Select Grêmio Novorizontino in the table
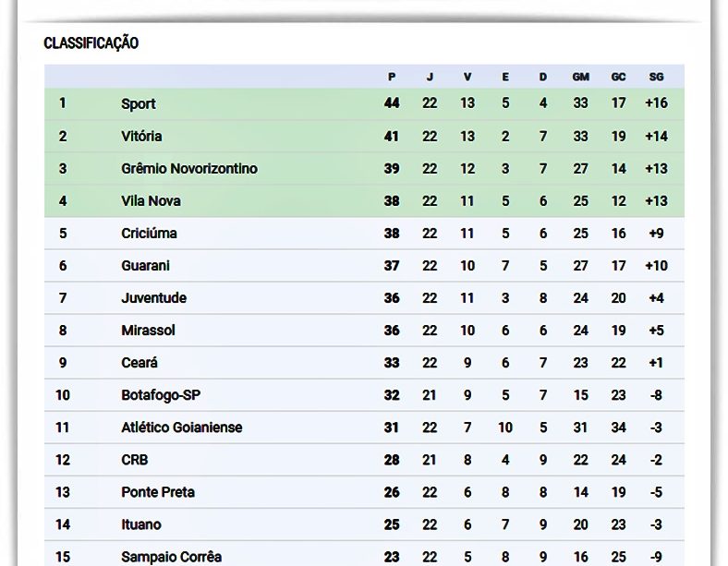This screenshot has height=566, width=728. pos(188,168)
